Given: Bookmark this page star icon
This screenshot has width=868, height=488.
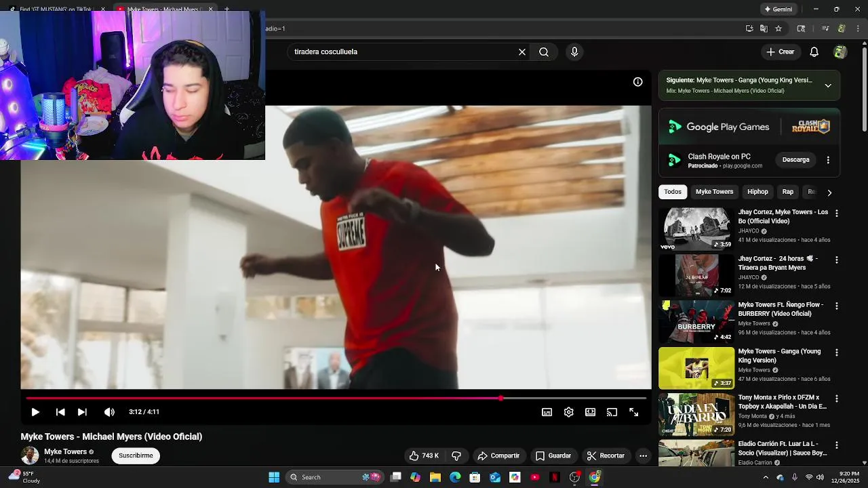Looking at the screenshot, I should pos(778,28).
